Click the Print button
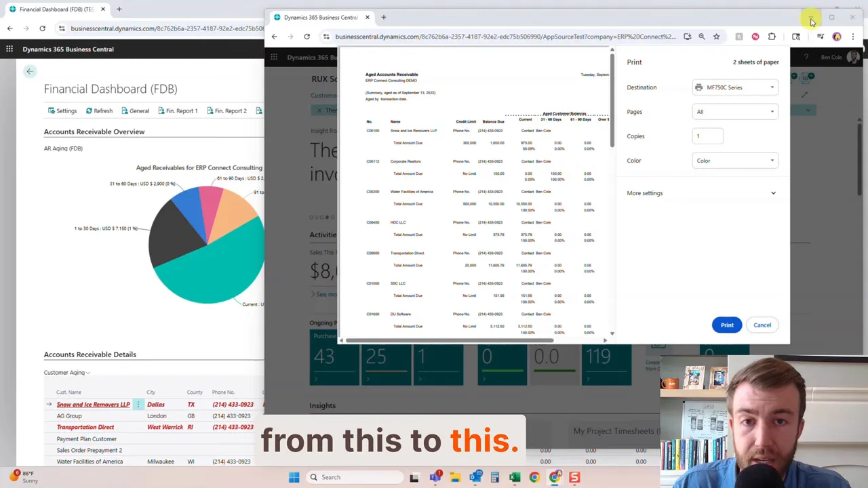The image size is (868, 488). point(726,325)
